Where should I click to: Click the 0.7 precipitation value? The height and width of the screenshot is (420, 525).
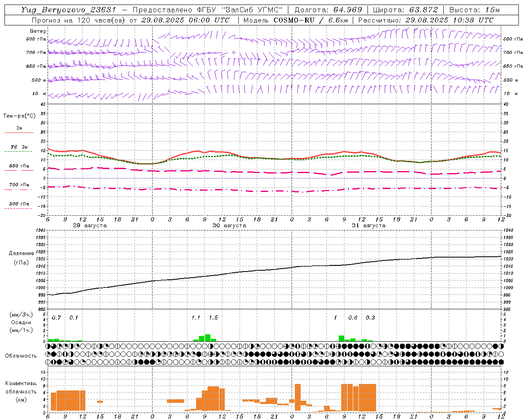57,318
